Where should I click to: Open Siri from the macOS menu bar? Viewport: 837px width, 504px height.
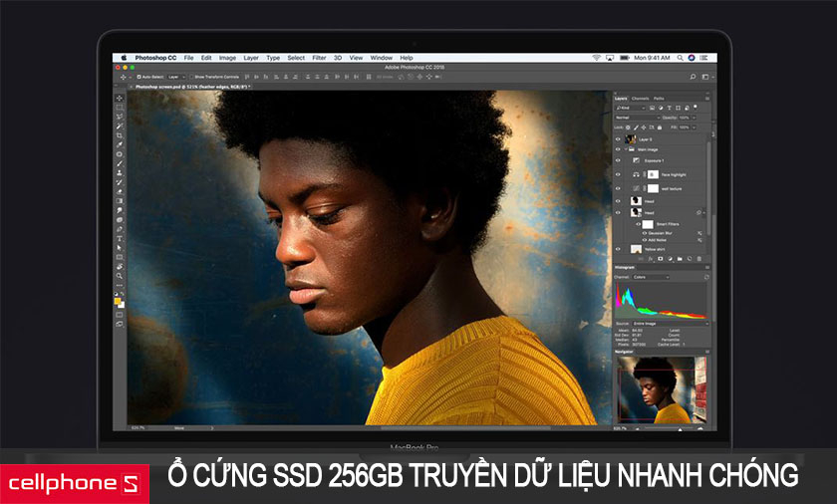point(692,58)
